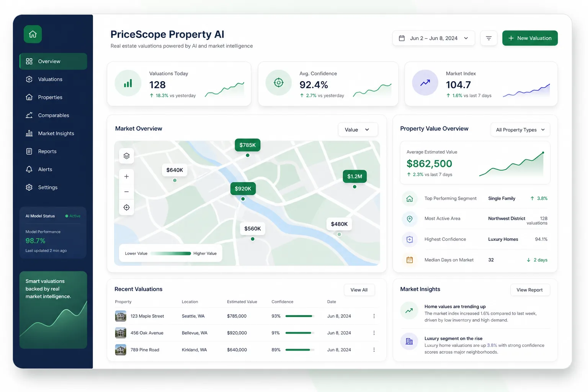The height and width of the screenshot is (392, 588).
Task: Click the 456 Oak Avenue property thumbnail
Action: [x=121, y=333]
